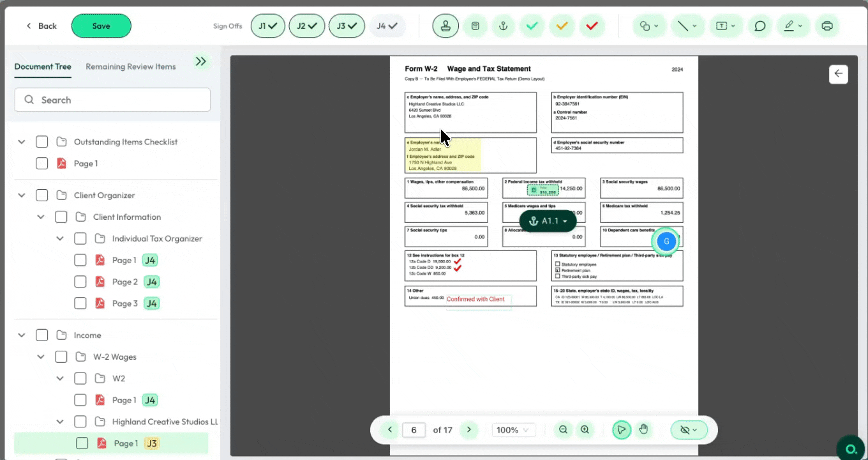The image size is (868, 460).
Task: Tick the Client Organizer folder checkbox
Action: pyautogui.click(x=42, y=195)
